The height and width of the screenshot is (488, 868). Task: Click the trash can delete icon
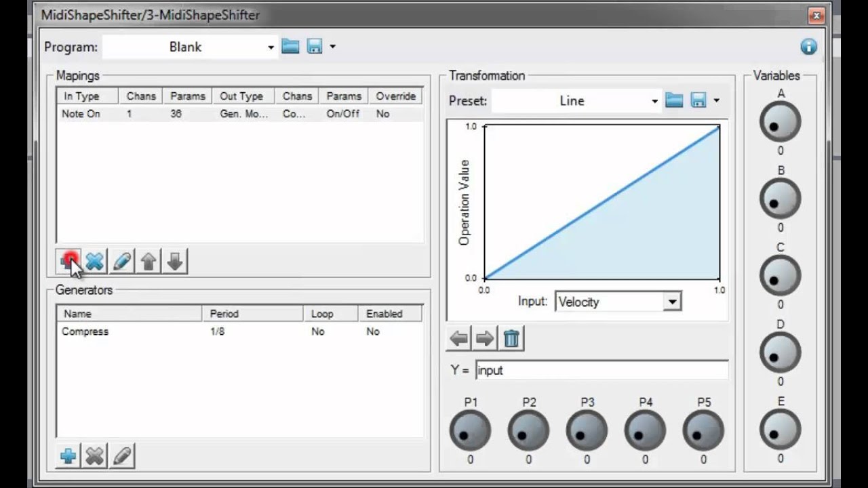[x=512, y=338]
